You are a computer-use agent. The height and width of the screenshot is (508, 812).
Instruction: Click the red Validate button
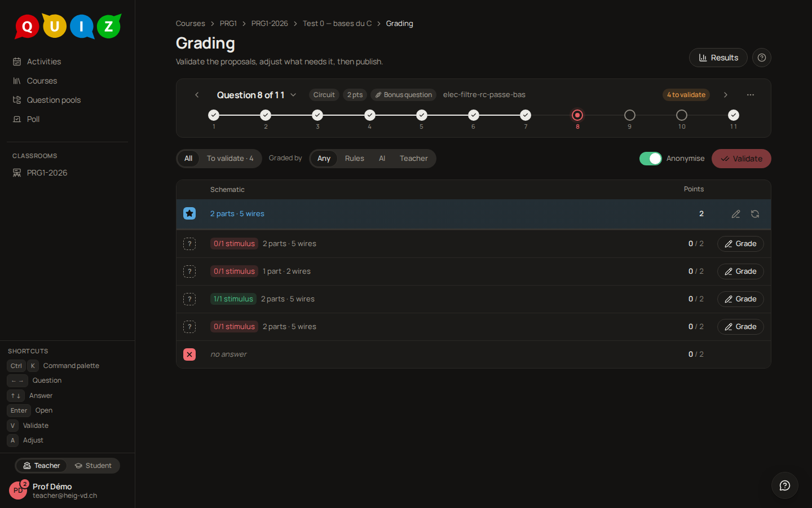click(741, 159)
